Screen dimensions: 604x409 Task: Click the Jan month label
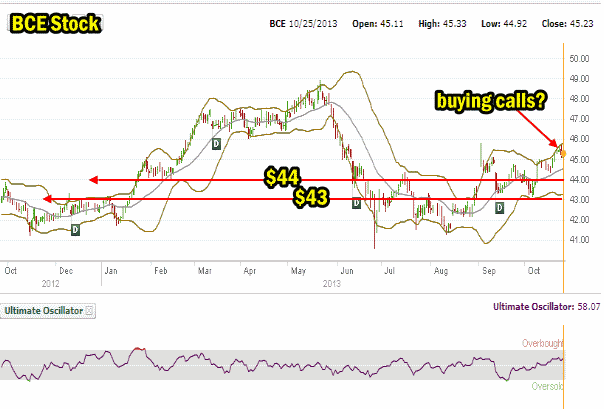pyautogui.click(x=111, y=271)
